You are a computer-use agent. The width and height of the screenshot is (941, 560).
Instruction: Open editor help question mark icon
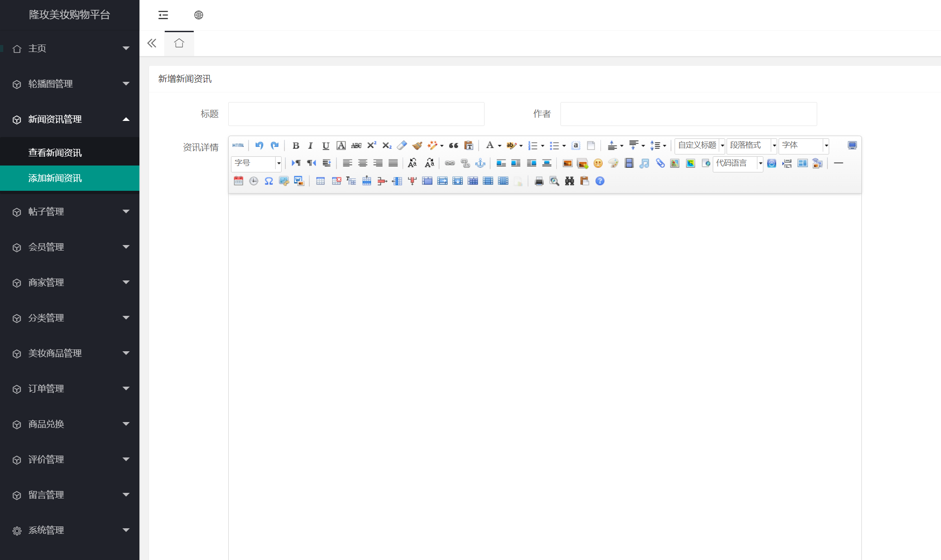pos(600,181)
